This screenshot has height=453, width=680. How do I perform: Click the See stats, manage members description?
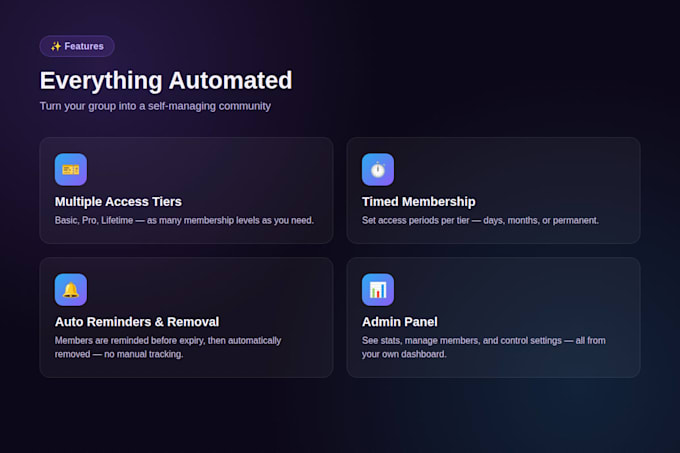point(484,347)
